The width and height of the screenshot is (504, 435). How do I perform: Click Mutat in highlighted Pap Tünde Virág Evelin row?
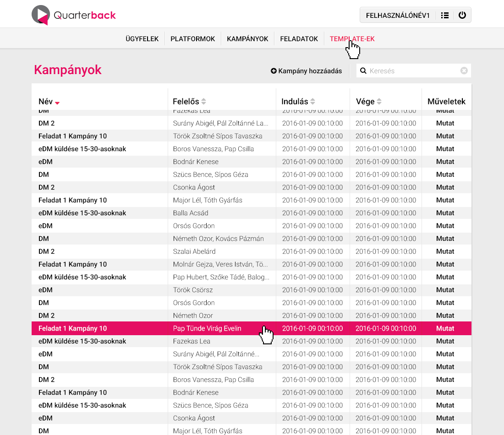tap(445, 329)
